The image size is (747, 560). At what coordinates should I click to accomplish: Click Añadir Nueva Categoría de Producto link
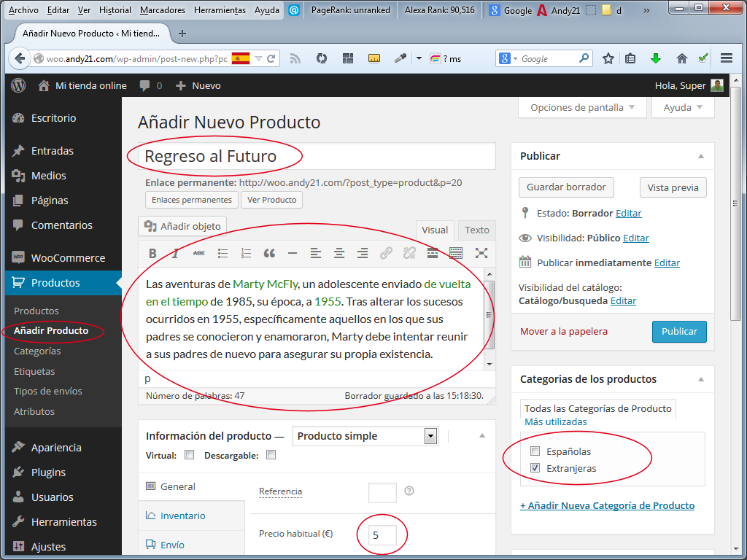tap(607, 506)
